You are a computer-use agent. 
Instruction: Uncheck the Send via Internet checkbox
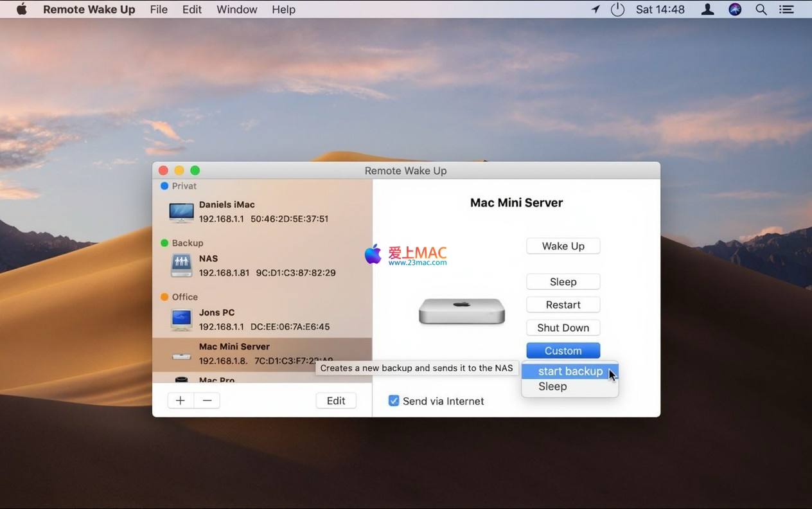coord(394,401)
